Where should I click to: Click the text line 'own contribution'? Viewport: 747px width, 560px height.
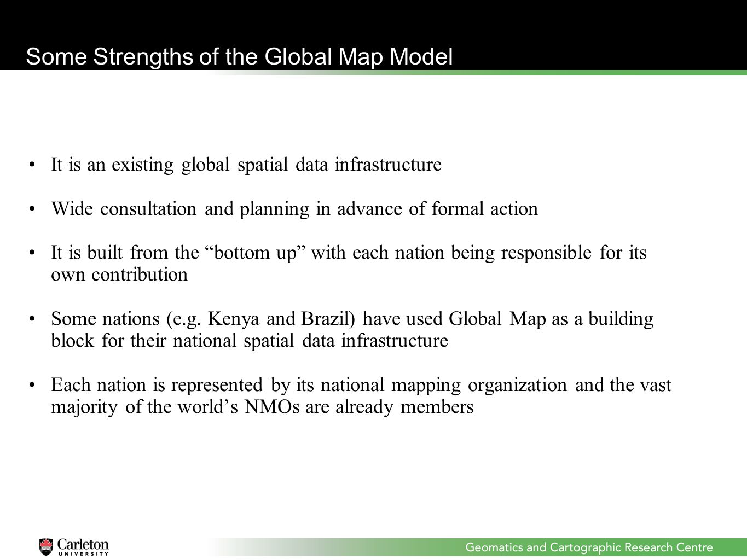point(119,275)
